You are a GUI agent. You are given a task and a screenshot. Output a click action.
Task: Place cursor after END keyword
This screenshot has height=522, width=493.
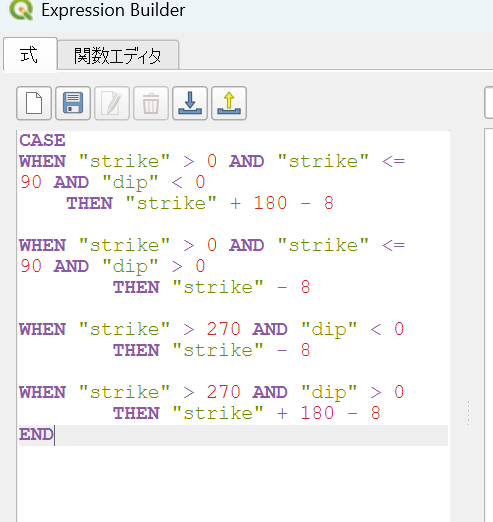(x=55, y=435)
